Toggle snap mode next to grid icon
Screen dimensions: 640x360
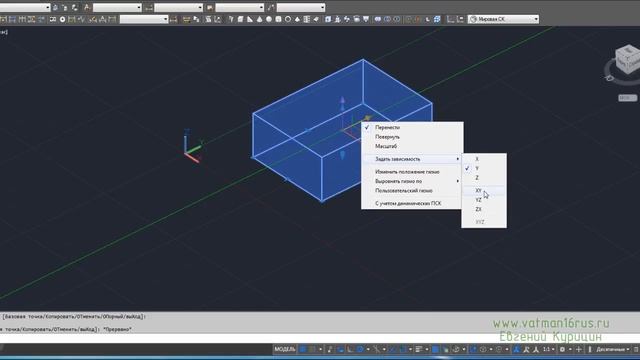(312, 349)
